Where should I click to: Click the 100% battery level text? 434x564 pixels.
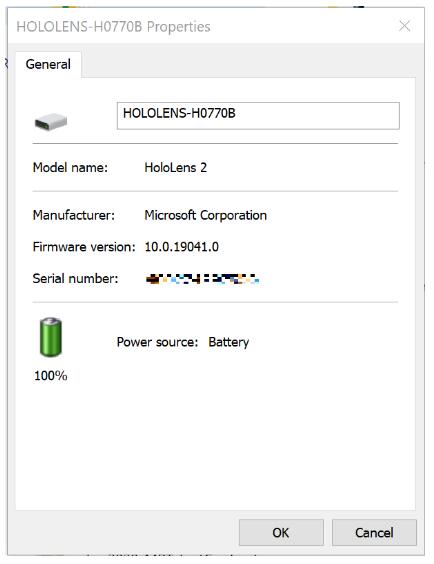pos(51,376)
